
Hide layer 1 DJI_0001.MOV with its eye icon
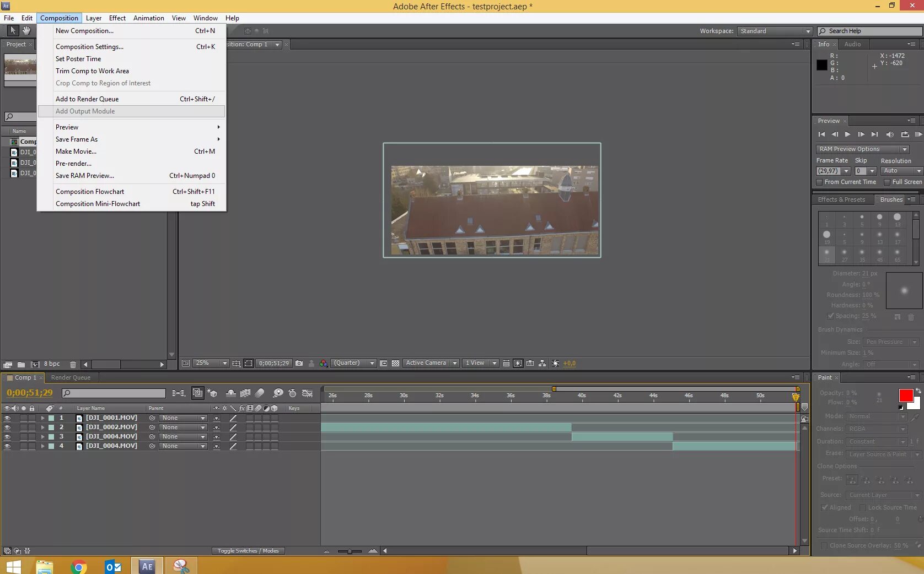(x=7, y=418)
